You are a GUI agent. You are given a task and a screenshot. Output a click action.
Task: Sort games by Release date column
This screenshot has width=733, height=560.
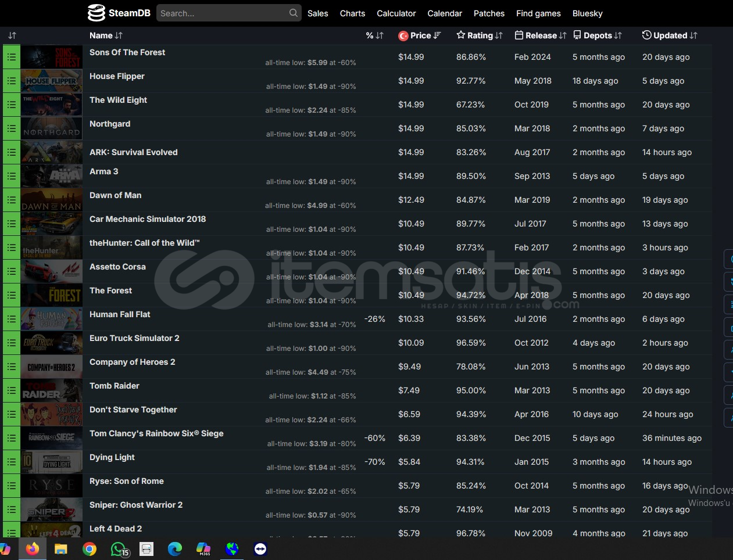pos(541,35)
